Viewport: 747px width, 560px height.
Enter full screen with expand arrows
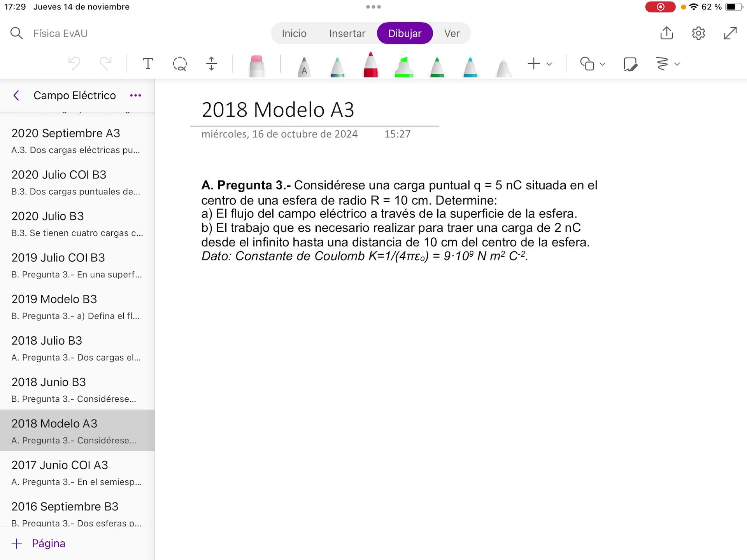[730, 33]
